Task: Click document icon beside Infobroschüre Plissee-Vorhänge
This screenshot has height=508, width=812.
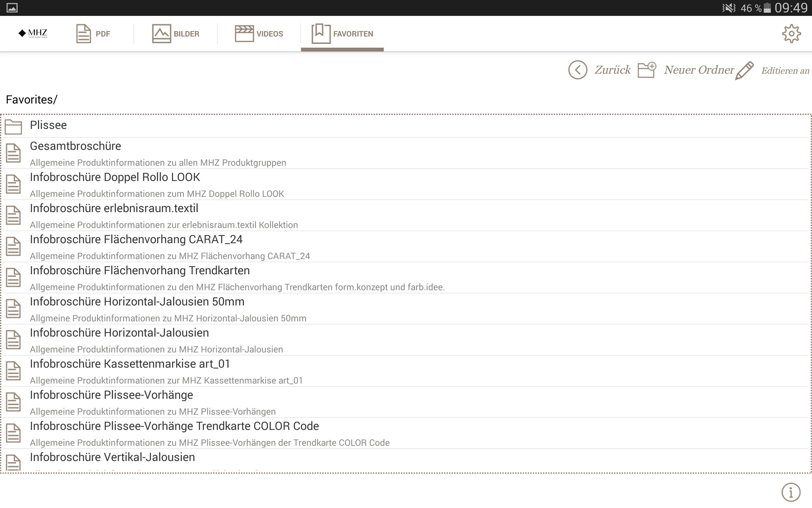Action: point(13,402)
